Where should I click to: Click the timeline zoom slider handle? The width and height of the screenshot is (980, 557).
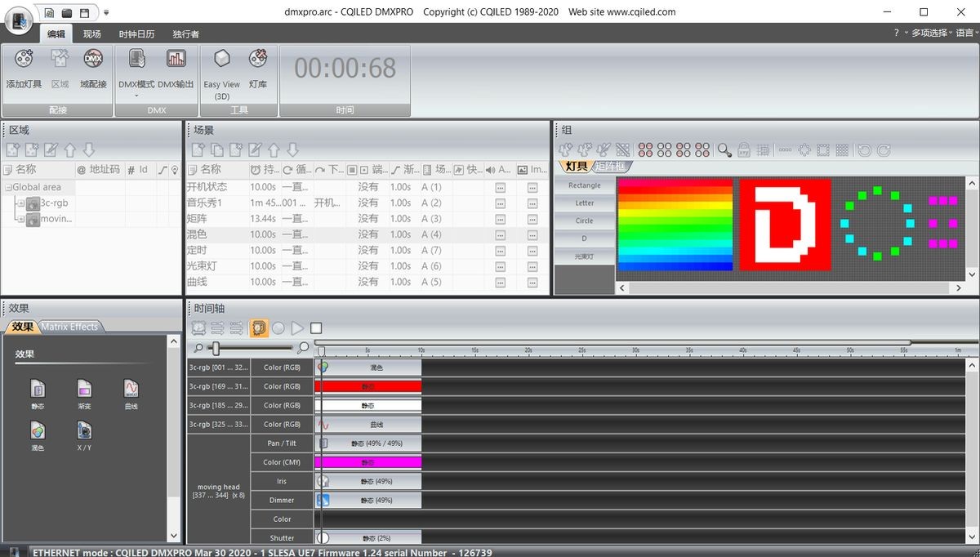click(x=215, y=348)
